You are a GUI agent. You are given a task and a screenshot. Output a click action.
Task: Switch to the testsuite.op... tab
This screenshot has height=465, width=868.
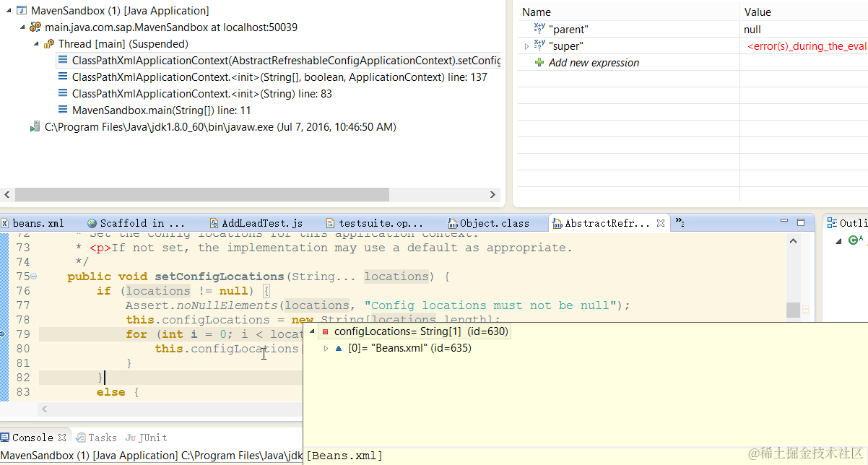374,223
